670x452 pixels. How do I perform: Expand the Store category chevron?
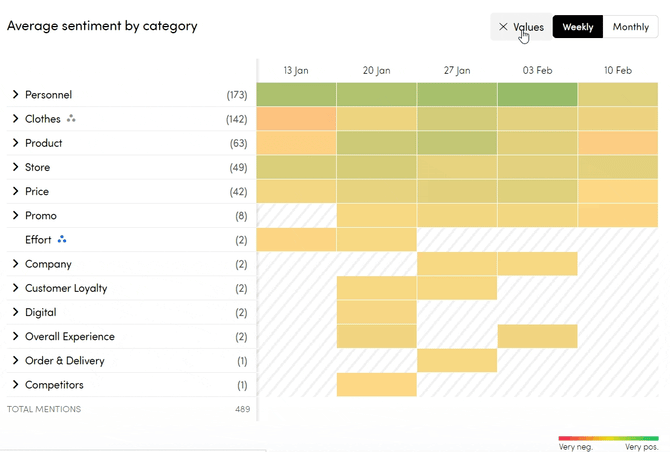pos(16,167)
